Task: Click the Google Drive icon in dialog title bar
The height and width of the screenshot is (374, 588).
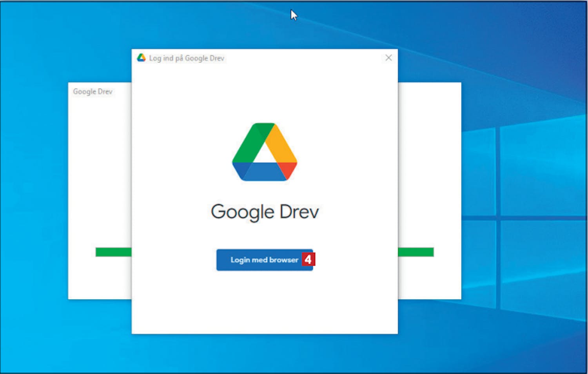Action: 141,58
